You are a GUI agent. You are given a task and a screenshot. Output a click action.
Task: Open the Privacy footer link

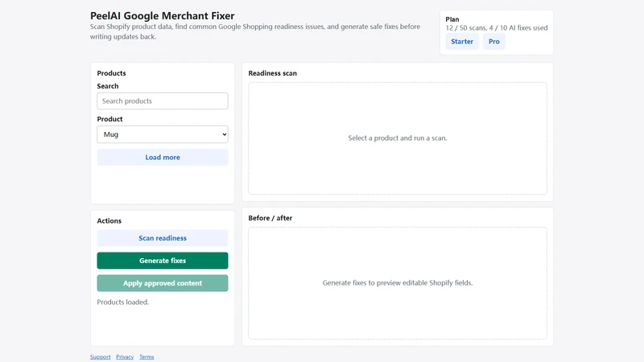125,357
